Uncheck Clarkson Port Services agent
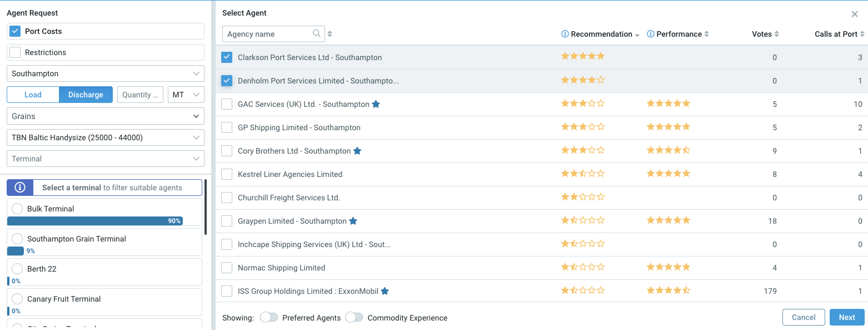Viewport: 868px width, 330px height. [x=226, y=57]
